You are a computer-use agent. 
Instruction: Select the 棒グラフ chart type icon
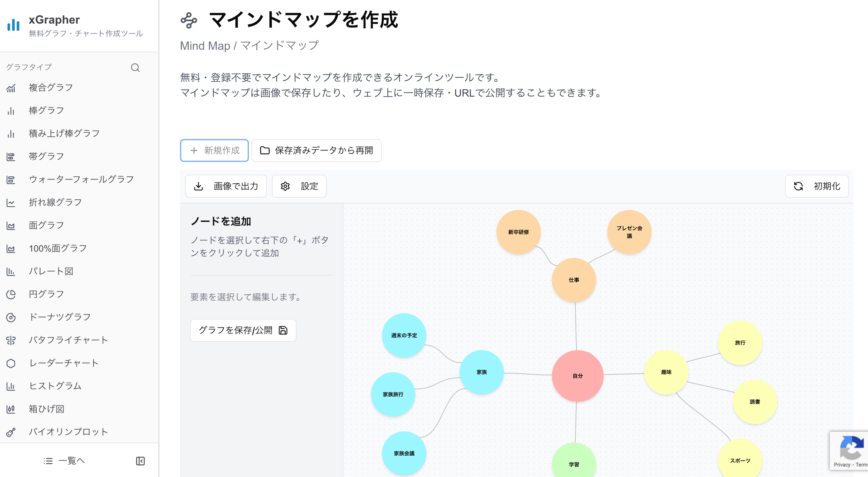pos(11,110)
